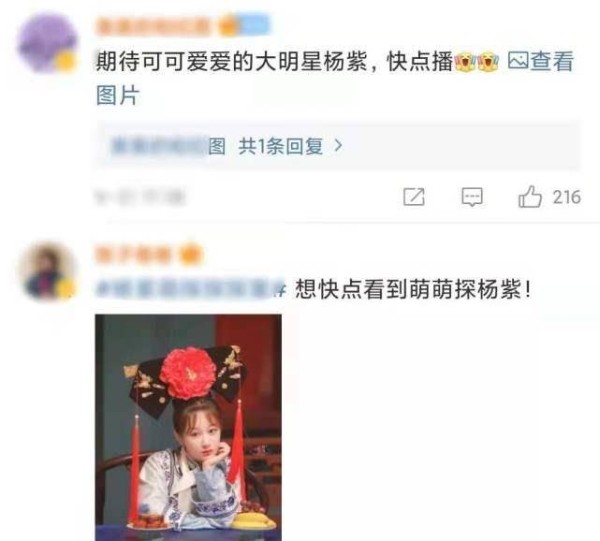The image size is (600, 541).
Task: Click the 216 like count
Action: coord(567,197)
